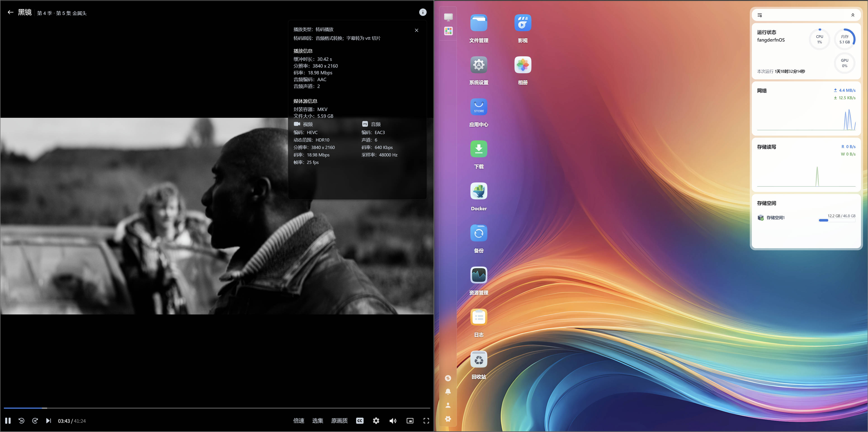Switch to the widget grid sidebar tab
868x432 pixels.
(x=448, y=31)
